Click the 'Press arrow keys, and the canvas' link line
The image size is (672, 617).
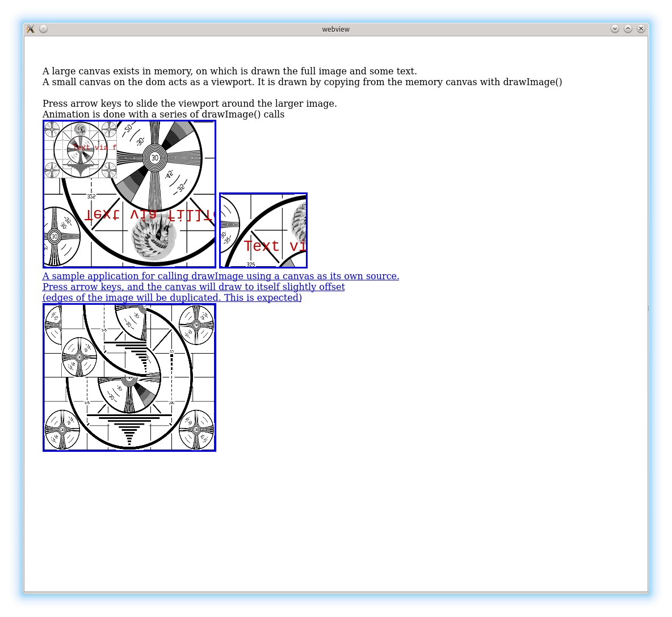point(194,287)
